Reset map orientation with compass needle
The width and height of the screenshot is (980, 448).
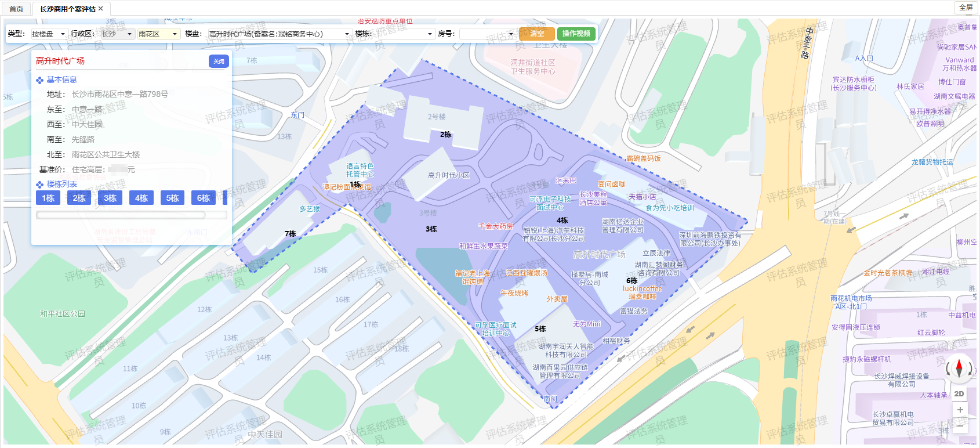click(959, 368)
